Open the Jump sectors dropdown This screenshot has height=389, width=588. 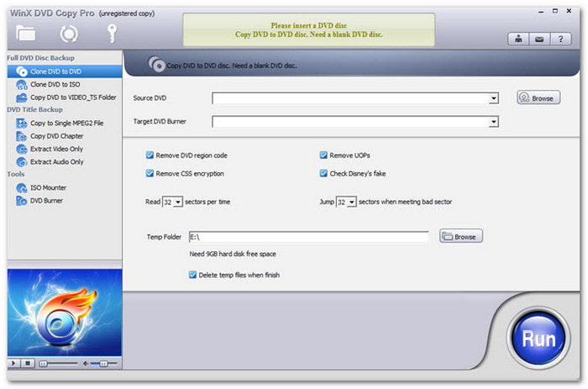coord(351,202)
